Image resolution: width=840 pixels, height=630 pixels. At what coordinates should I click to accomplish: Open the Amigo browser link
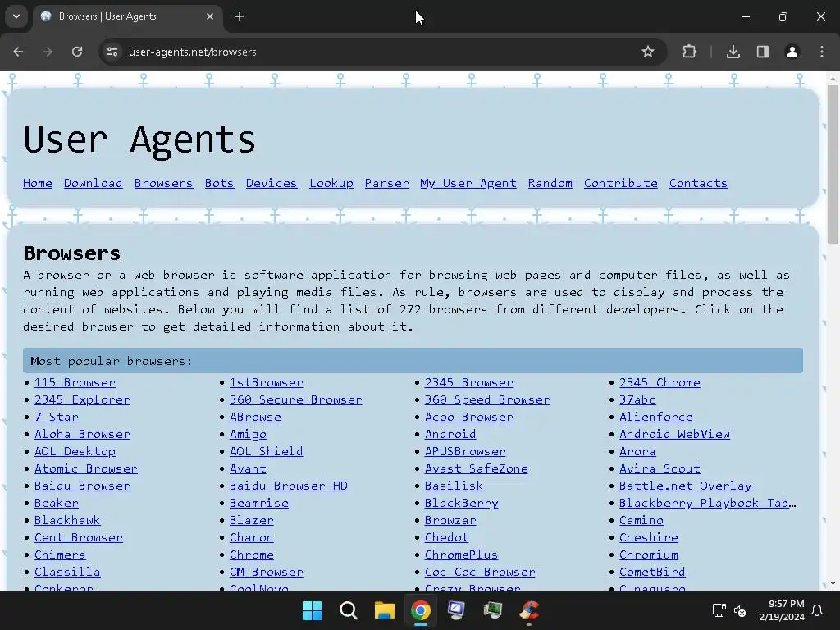tap(248, 434)
